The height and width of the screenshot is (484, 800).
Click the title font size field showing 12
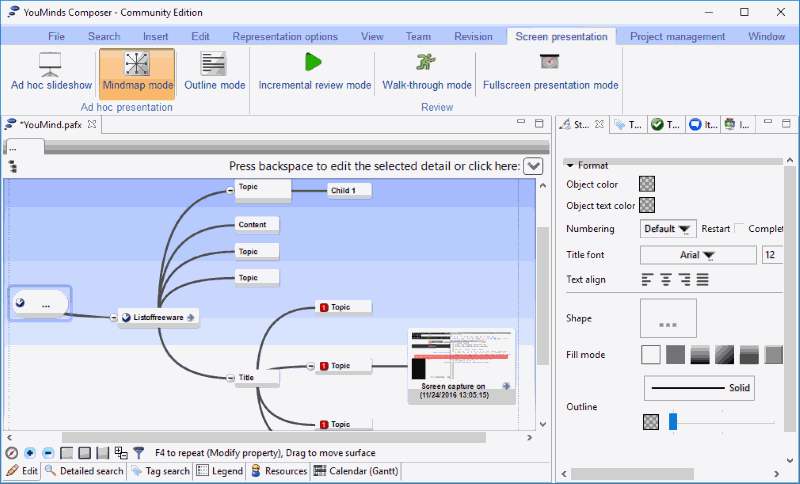coord(772,254)
